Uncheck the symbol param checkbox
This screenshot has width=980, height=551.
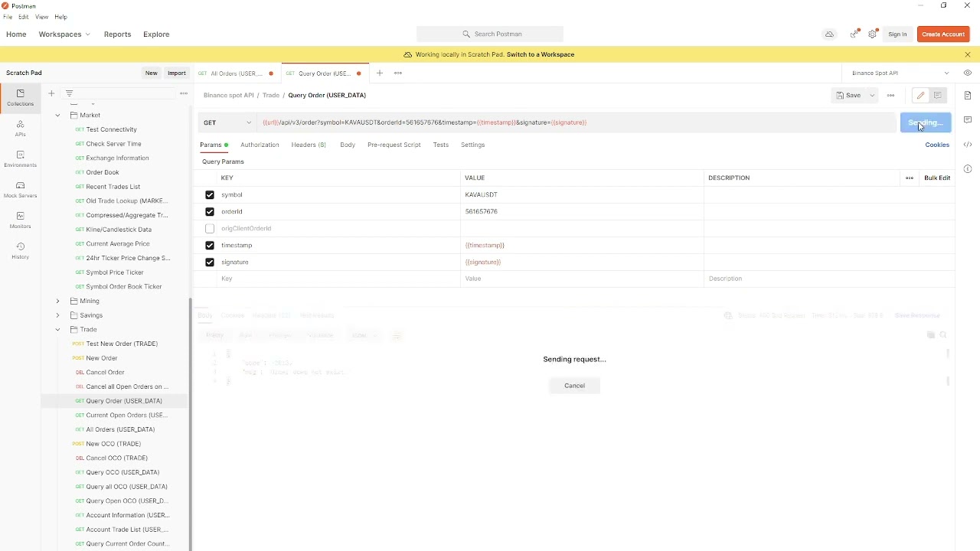coord(210,195)
